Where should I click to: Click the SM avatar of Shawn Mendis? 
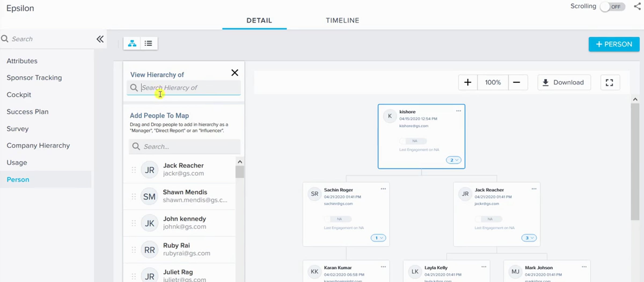click(149, 196)
